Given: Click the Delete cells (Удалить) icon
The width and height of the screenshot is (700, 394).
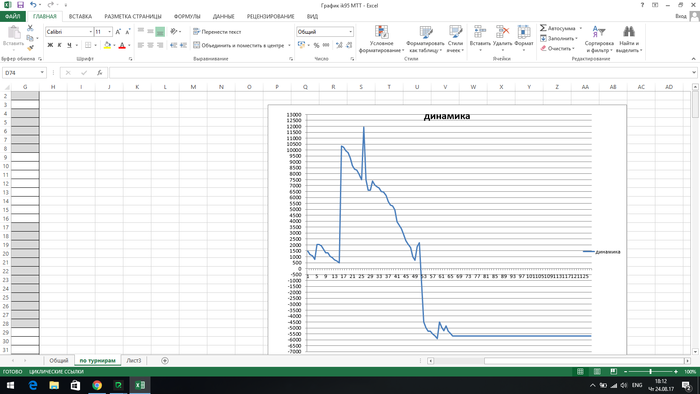Looking at the screenshot, I should point(502,32).
